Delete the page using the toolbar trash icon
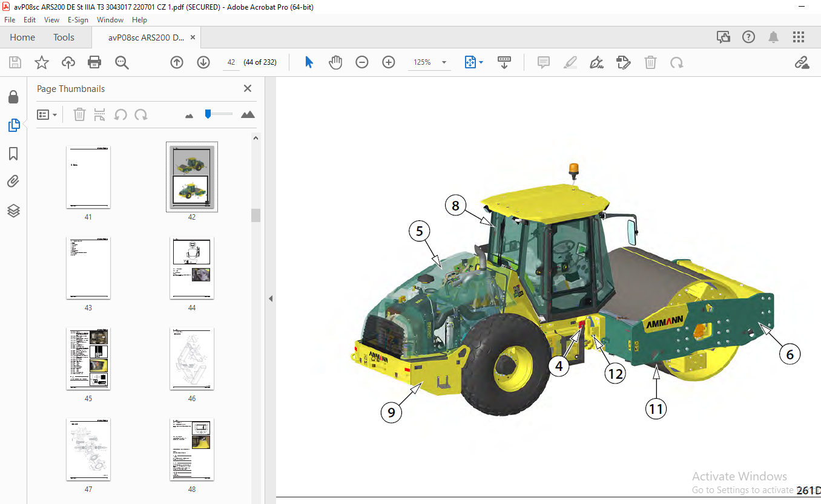The width and height of the screenshot is (821, 504). coord(650,62)
